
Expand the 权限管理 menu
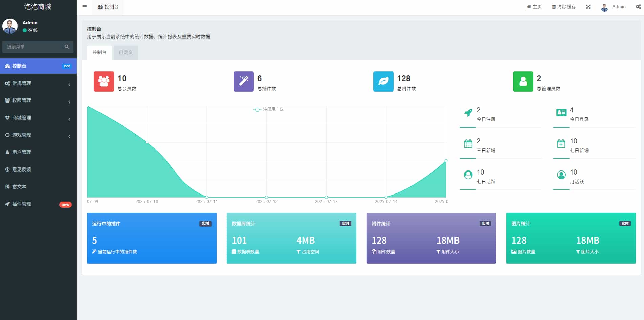[x=22, y=100]
